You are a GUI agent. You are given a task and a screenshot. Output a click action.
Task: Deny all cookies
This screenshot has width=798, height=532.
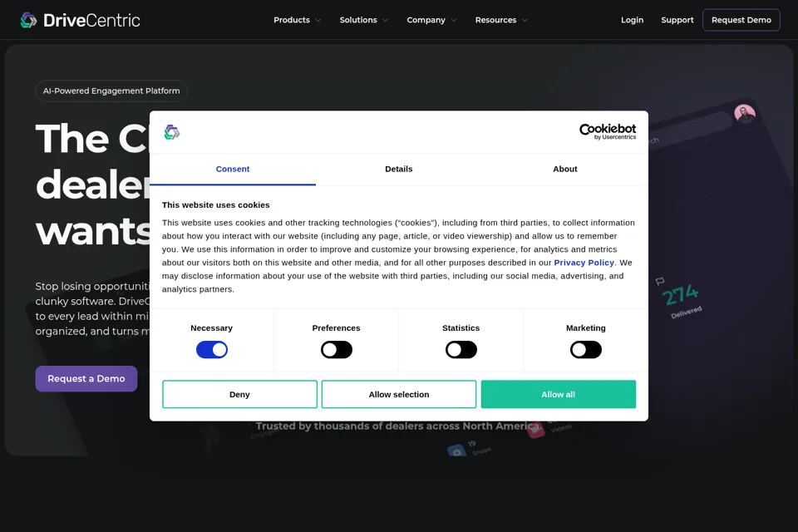point(239,394)
